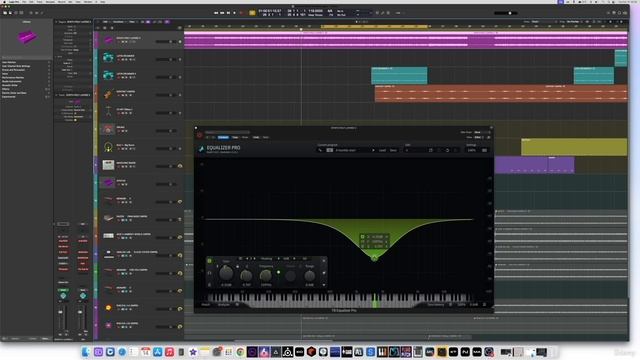The width and height of the screenshot is (640, 360).
Task: Toggle the yellow Cycle mode button
Action: click(x=252, y=13)
